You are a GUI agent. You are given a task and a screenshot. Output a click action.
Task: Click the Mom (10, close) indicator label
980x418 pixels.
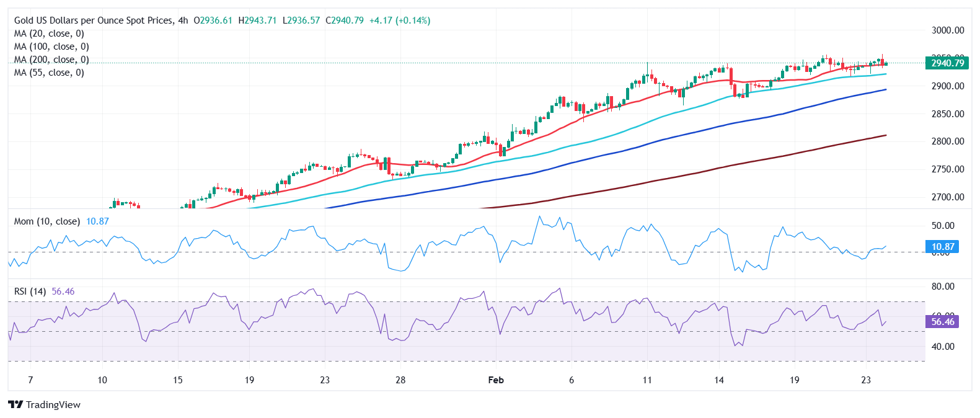[x=47, y=221]
